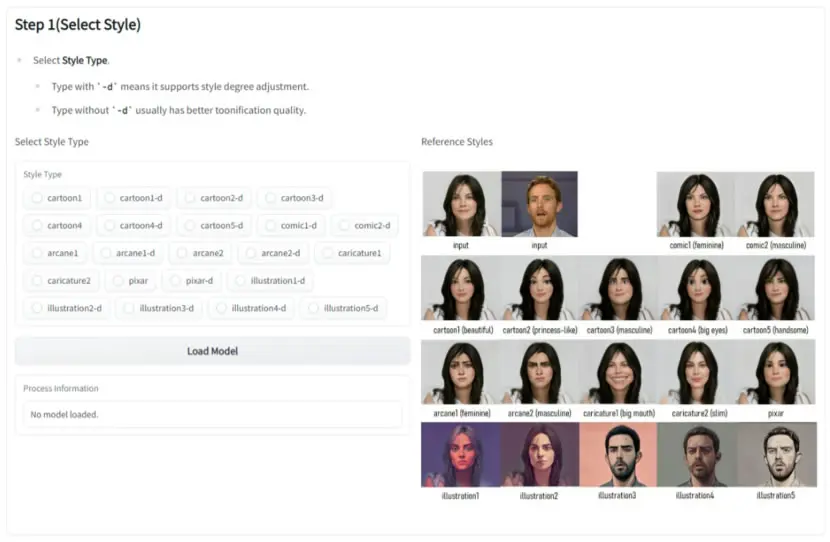830x542 pixels.
Task: Select the caricature1 (big mouth) reference thumbnail
Action: [618, 372]
